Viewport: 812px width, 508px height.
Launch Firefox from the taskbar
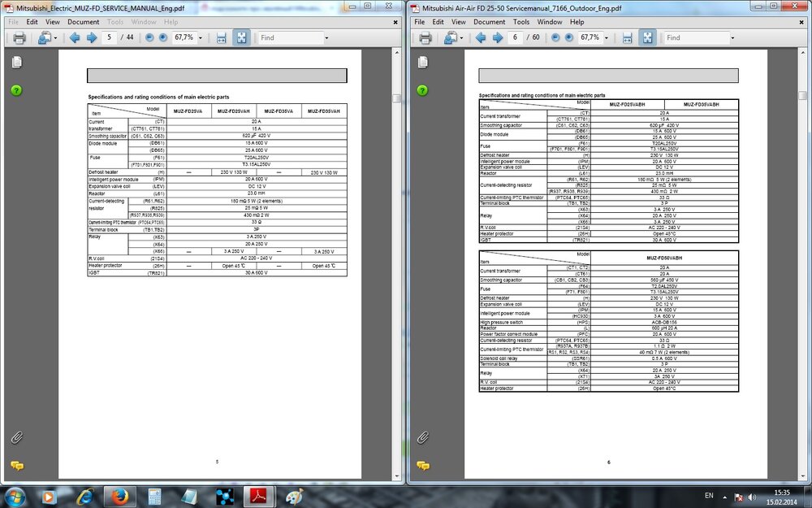click(x=119, y=497)
